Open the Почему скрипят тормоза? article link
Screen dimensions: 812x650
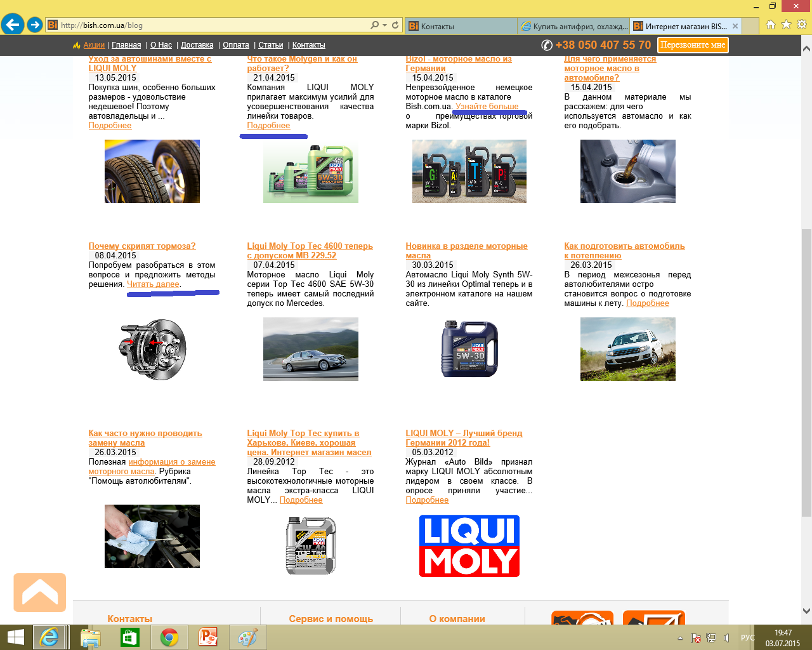[142, 246]
